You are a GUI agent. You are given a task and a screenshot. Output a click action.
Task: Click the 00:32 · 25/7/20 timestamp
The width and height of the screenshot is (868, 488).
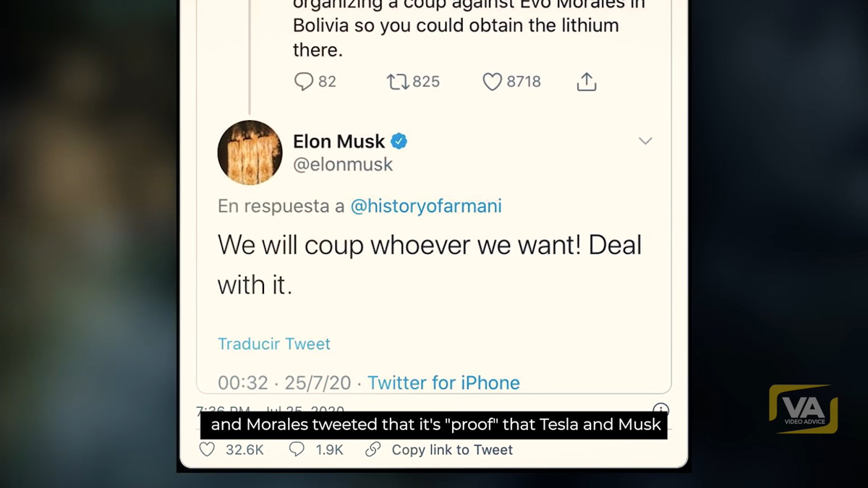(285, 382)
